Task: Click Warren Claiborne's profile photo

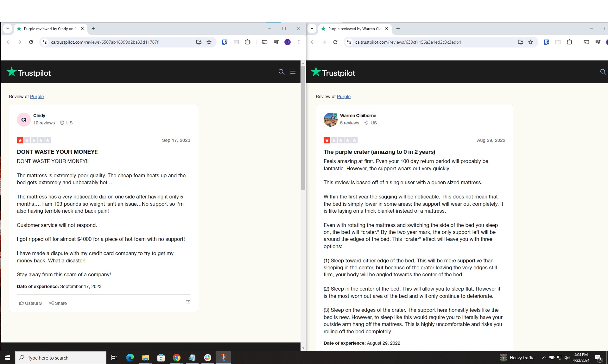Action: pos(331,120)
